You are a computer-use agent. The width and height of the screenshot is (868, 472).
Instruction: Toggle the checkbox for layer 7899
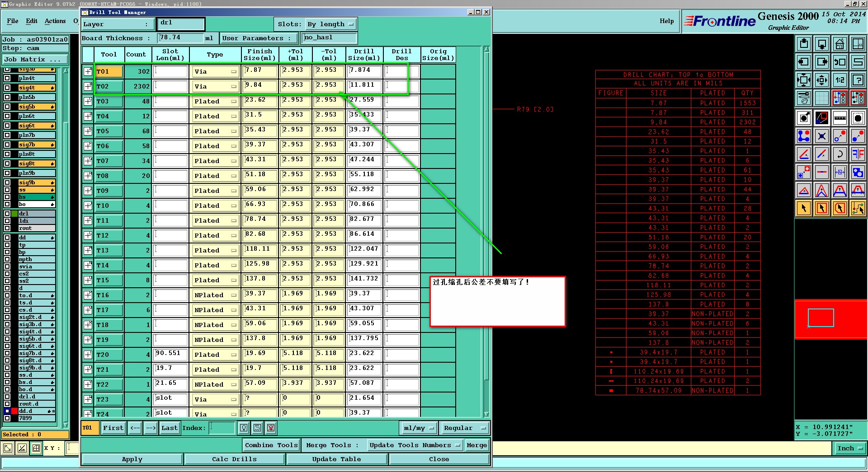7,418
